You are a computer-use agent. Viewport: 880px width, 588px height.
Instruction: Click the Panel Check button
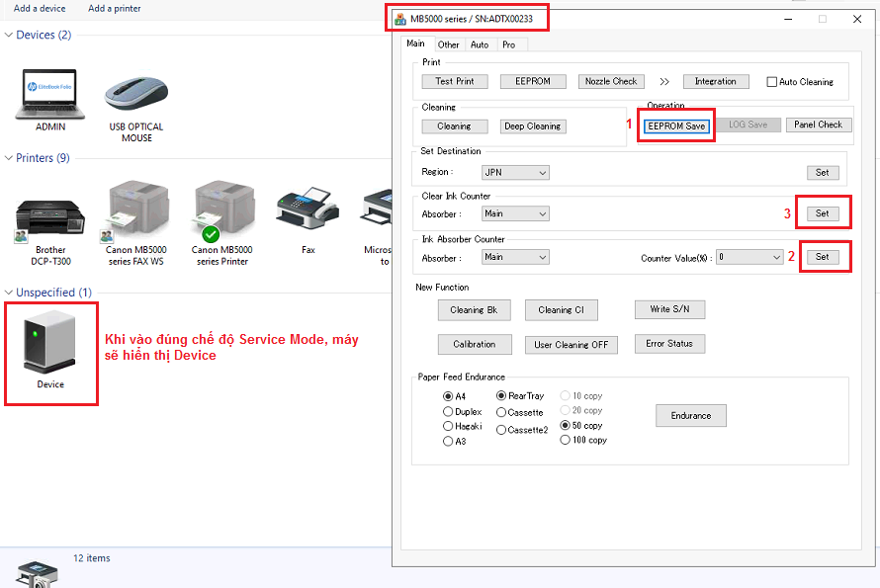coord(819,125)
